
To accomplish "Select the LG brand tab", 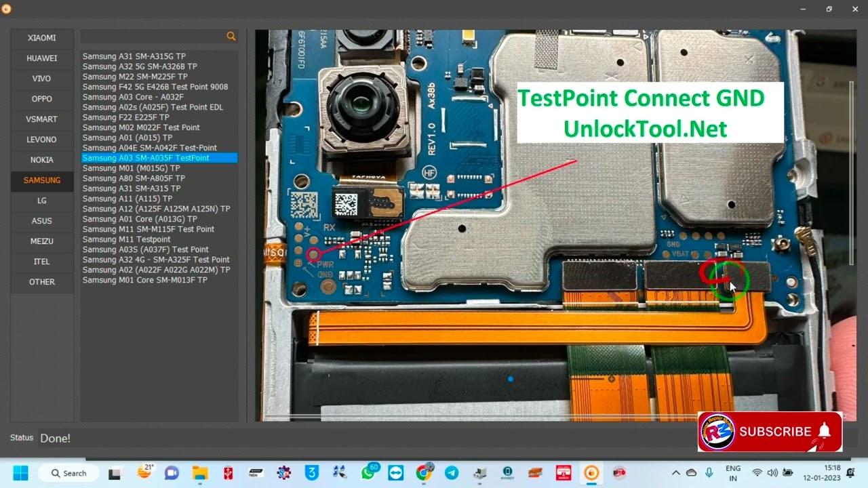I will pos(42,201).
